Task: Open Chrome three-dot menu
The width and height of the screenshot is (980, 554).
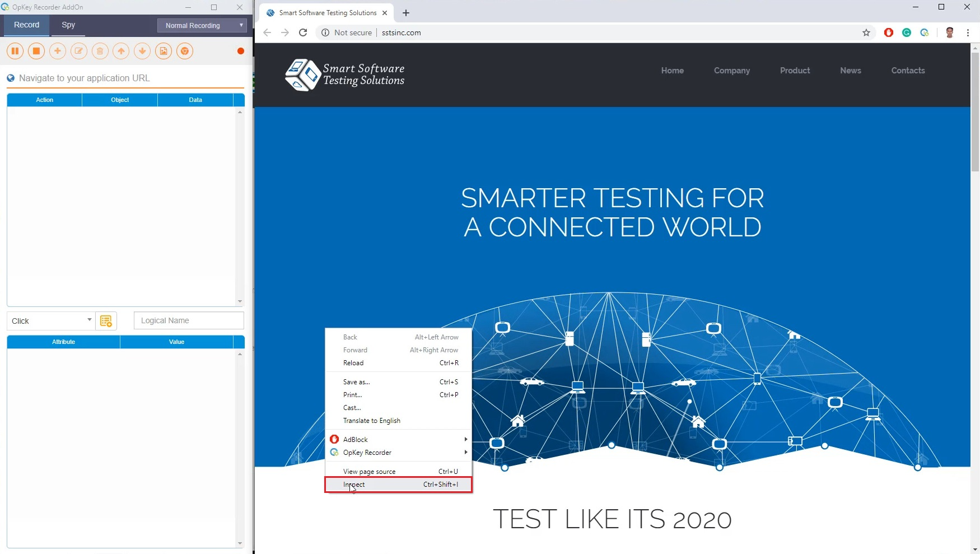Action: 968,32
